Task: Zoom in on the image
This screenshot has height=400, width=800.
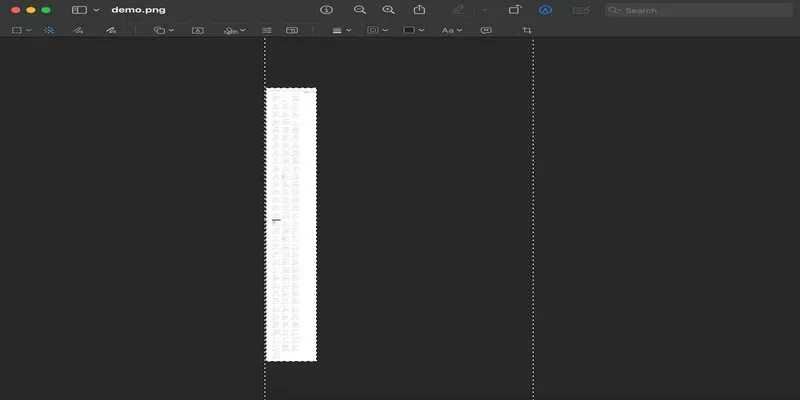Action: [x=389, y=10]
